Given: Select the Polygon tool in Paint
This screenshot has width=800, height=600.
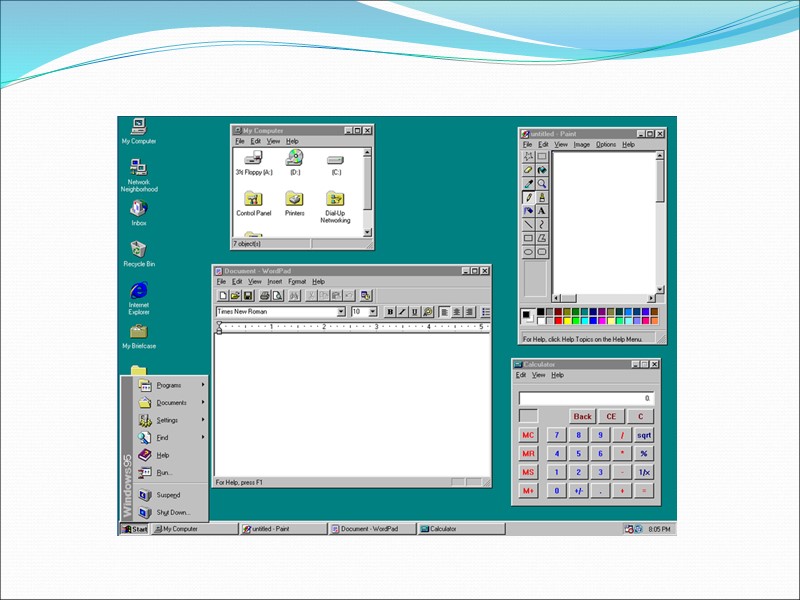Looking at the screenshot, I should (x=542, y=238).
